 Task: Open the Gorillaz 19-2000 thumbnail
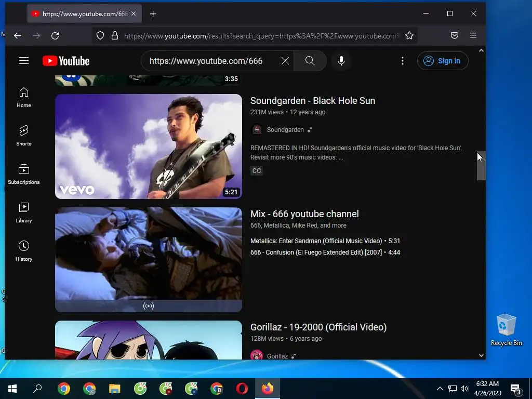(149, 340)
